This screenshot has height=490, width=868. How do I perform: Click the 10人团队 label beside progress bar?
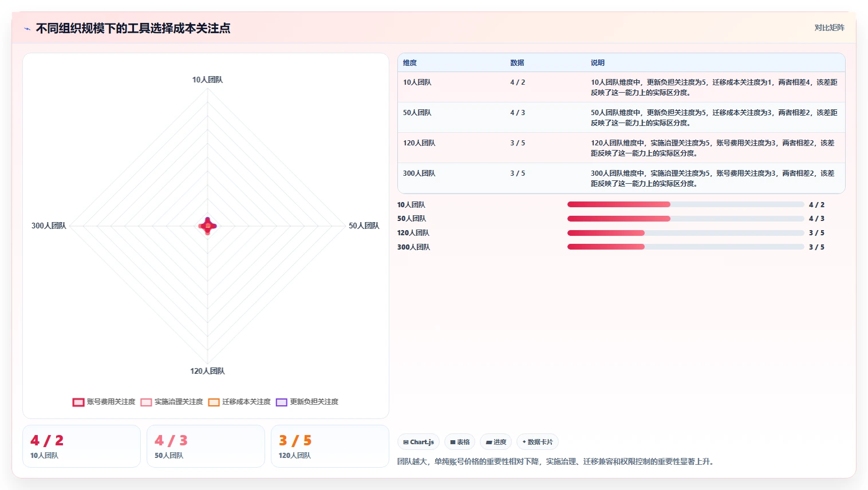point(411,205)
